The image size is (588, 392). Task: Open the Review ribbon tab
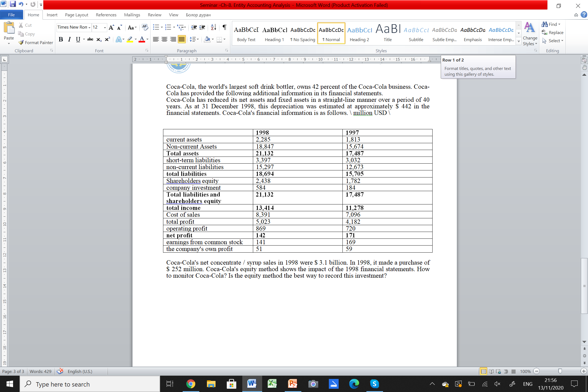click(x=154, y=15)
